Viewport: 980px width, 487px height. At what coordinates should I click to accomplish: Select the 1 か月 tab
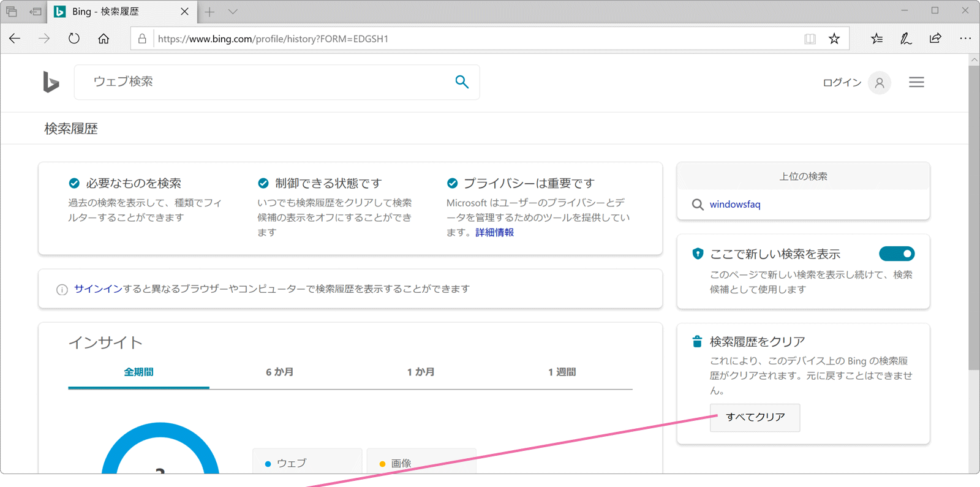click(x=421, y=372)
